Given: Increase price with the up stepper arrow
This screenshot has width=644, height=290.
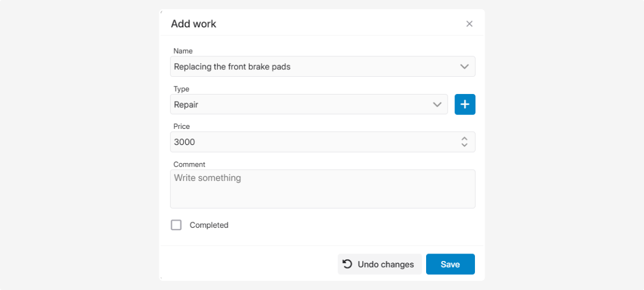Looking at the screenshot, I should coord(464,139).
